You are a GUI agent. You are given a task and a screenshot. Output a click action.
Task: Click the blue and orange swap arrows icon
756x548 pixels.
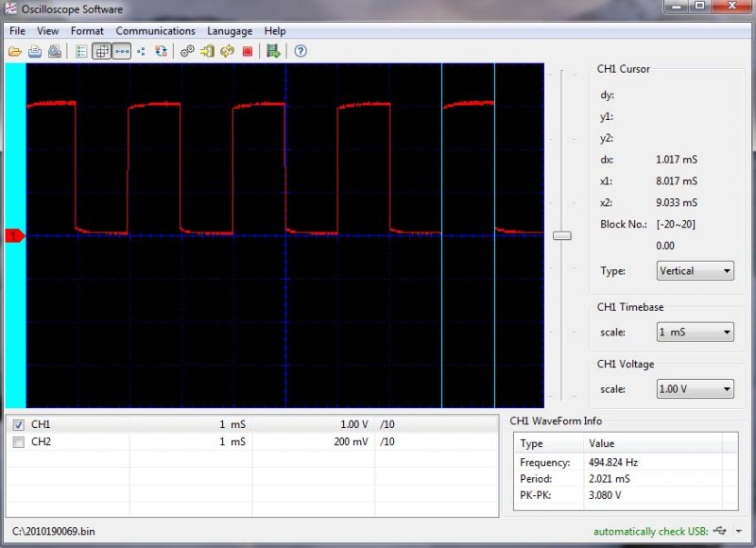tap(161, 51)
